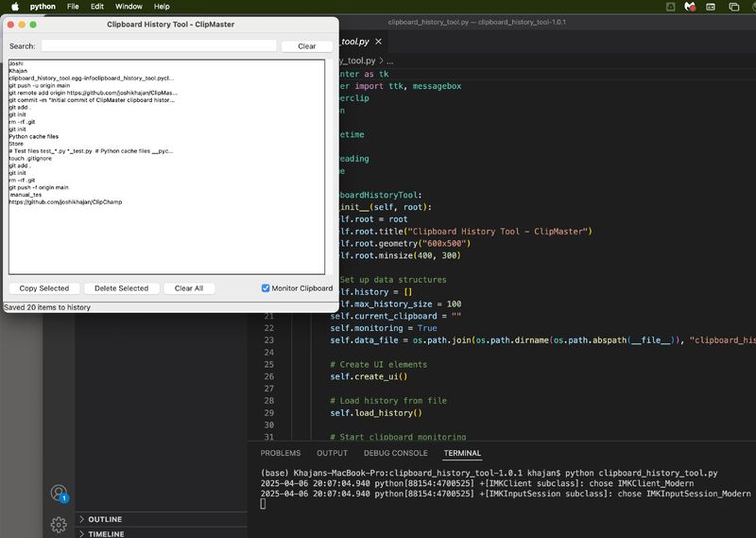Select the 'git push -u origin main' history entry
Viewport: 756px width, 538px height.
(40, 85)
